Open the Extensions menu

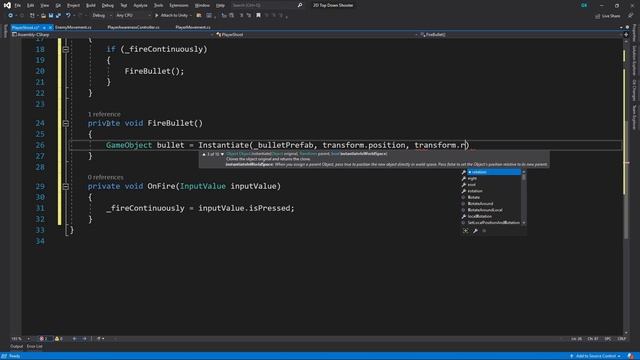[x=179, y=5]
